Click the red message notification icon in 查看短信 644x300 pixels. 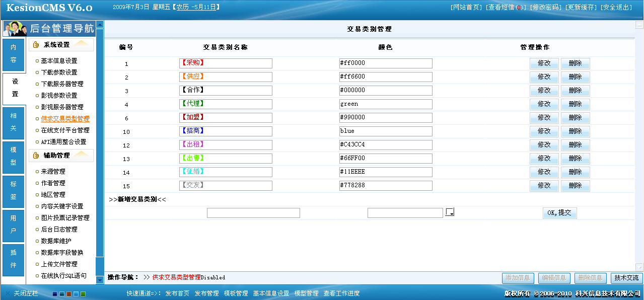518,7
